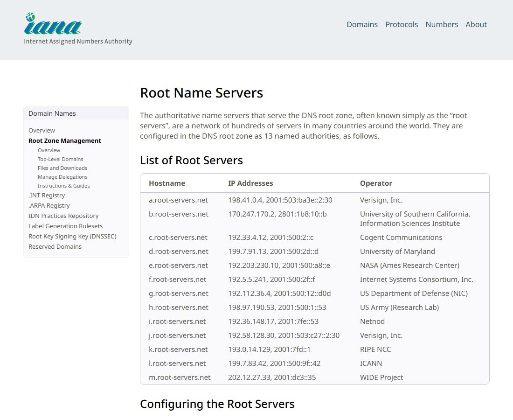Click operator NASA (Ames Research Center)
The height and width of the screenshot is (420, 513).
[409, 266]
